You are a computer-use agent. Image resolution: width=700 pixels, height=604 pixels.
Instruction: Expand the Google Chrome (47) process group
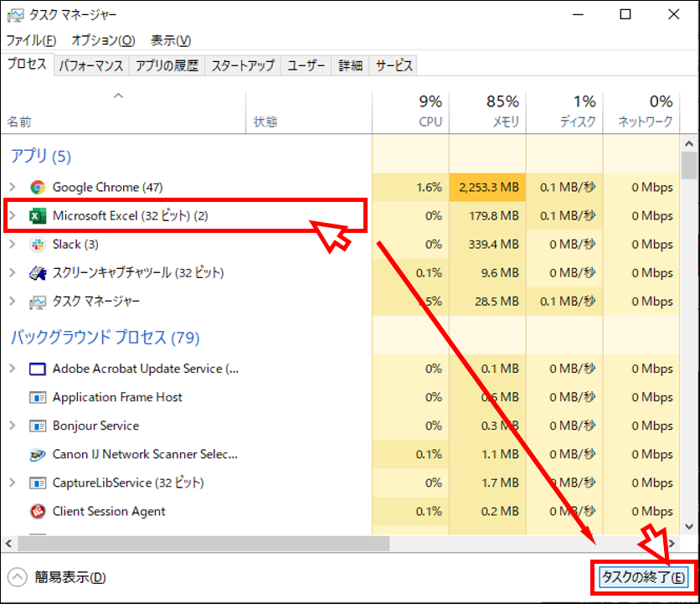pos(13,187)
